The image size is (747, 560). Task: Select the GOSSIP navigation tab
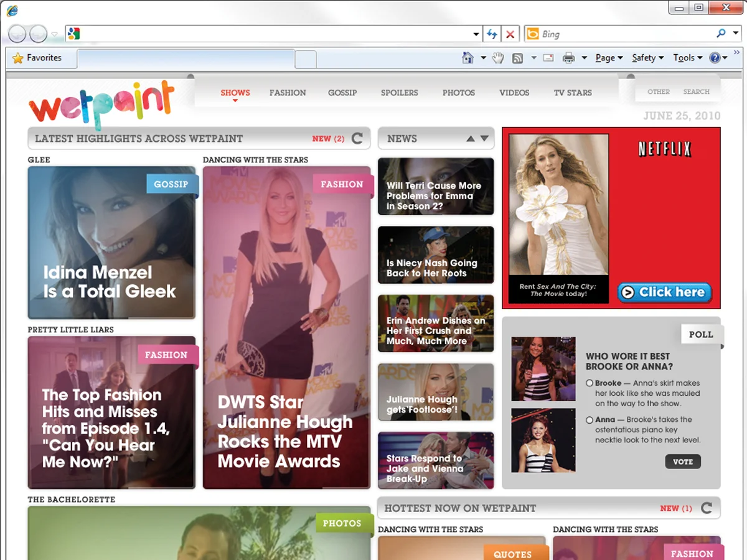click(x=342, y=93)
